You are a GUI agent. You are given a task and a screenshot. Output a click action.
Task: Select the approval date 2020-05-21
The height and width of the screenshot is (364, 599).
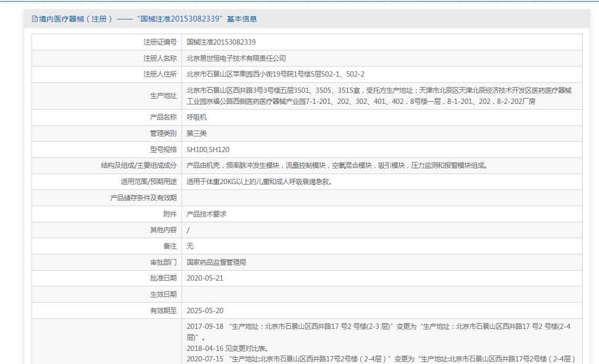[x=205, y=278]
